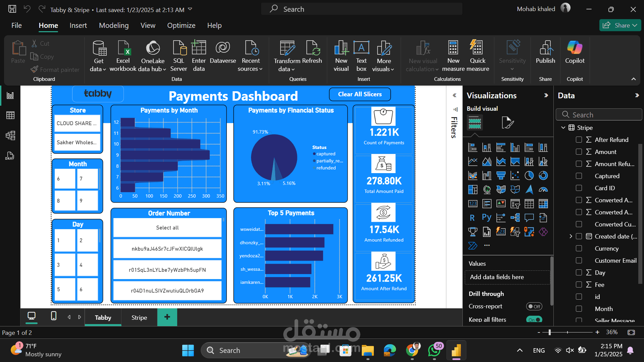
Task: Check the Customer Email field
Action: pyautogui.click(x=579, y=260)
